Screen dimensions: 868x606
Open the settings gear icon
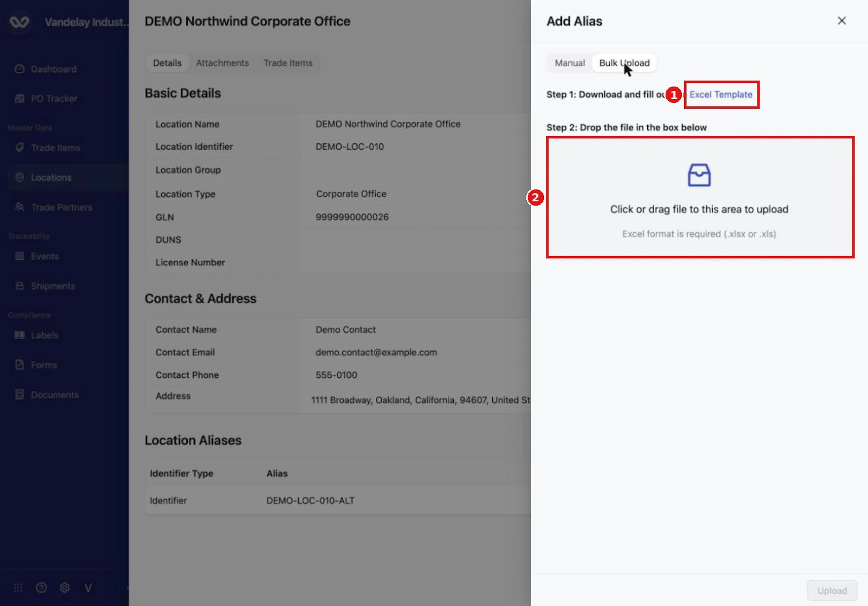click(x=65, y=587)
